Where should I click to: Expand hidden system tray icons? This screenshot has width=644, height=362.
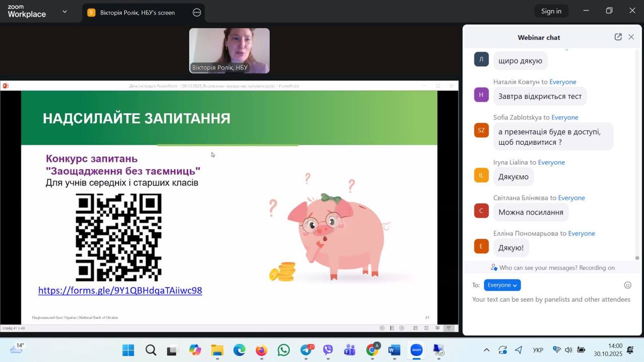point(486,350)
